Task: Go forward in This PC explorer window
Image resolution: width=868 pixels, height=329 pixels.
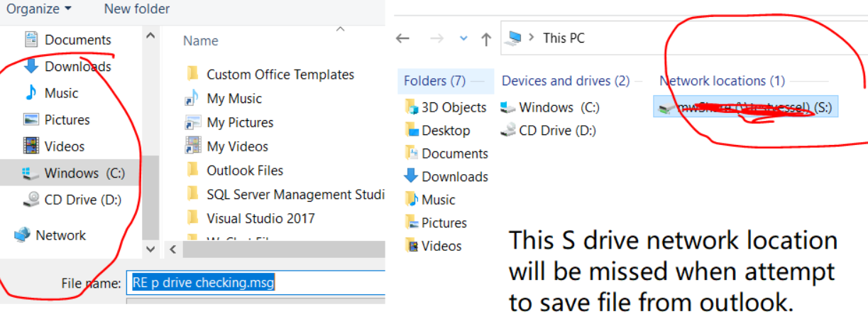Action: click(x=436, y=38)
